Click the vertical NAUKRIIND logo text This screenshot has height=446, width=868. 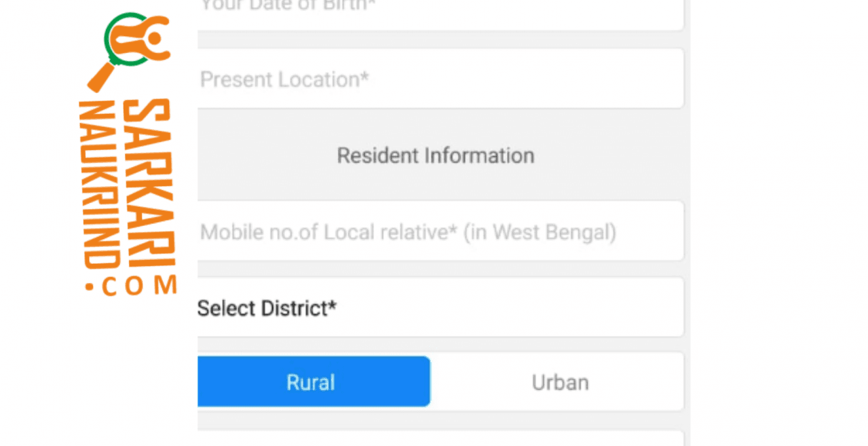click(x=99, y=185)
